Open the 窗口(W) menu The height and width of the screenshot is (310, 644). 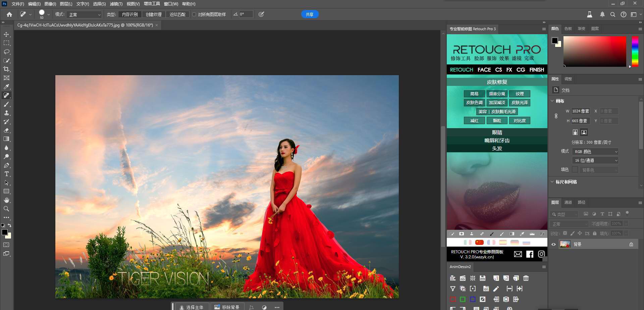pyautogui.click(x=171, y=4)
